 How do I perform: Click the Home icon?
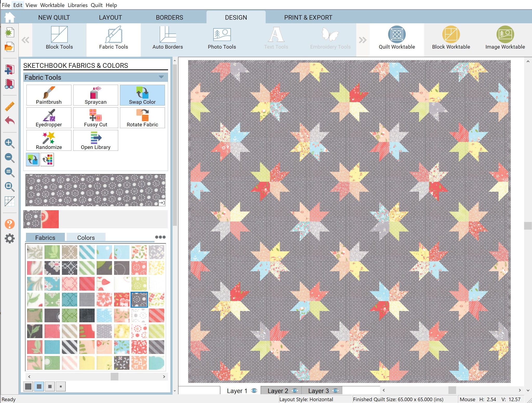tap(10, 17)
